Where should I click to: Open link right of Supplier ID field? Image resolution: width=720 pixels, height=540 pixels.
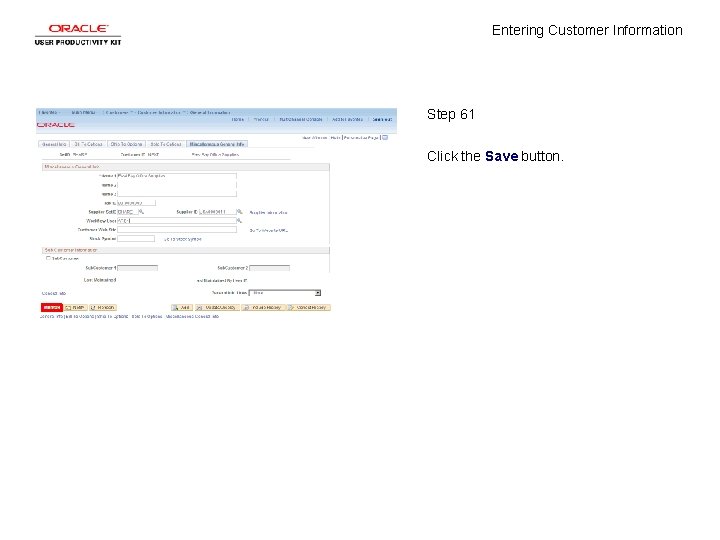point(269,213)
